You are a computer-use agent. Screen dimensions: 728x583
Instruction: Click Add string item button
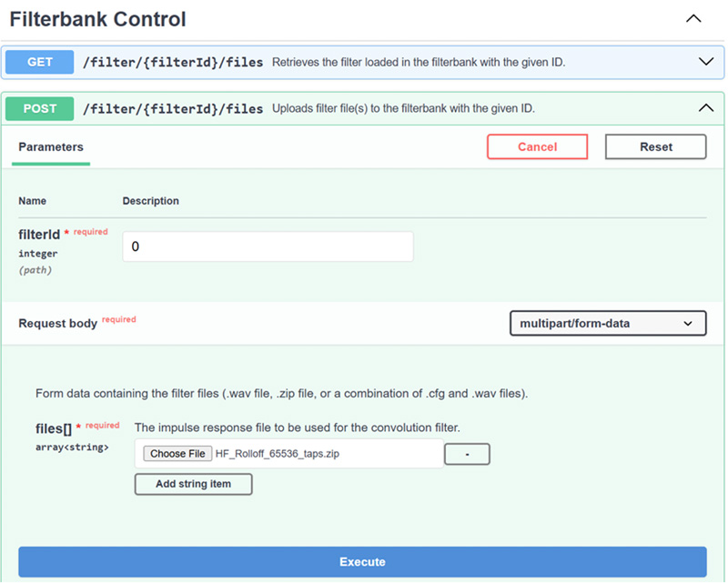point(193,484)
